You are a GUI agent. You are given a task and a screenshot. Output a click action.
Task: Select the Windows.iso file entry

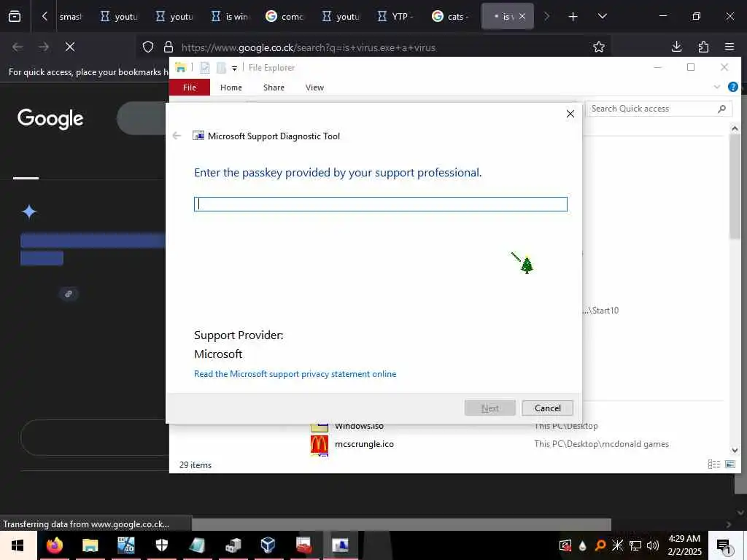click(359, 427)
